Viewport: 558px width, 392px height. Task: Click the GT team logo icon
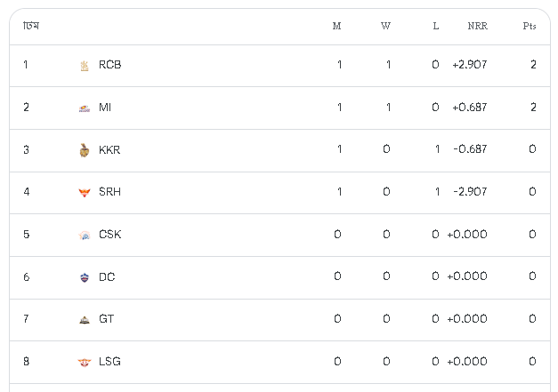85,319
